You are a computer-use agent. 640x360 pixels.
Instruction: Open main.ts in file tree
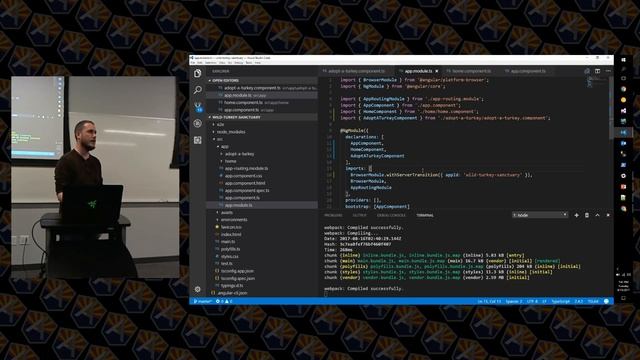[228, 242]
